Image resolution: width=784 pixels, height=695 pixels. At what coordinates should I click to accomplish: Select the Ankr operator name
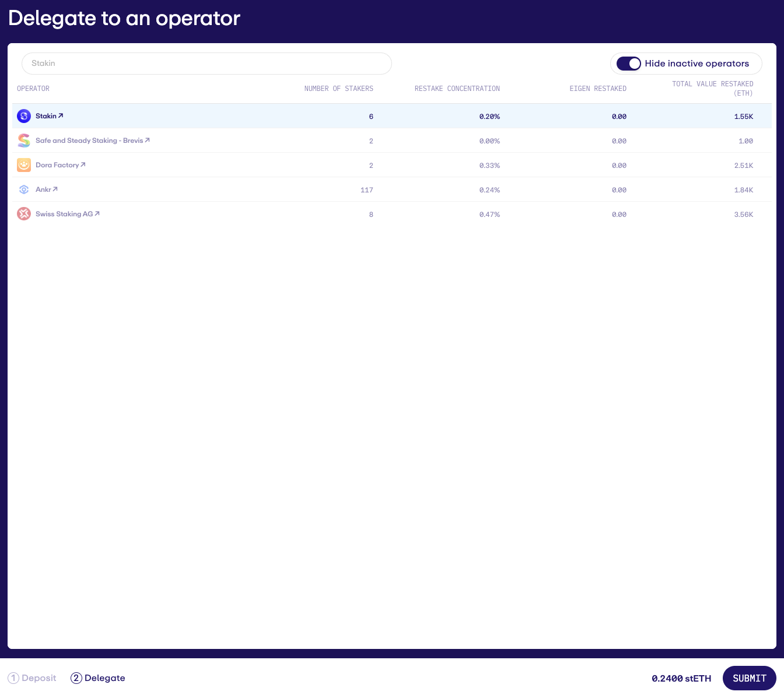coord(43,189)
